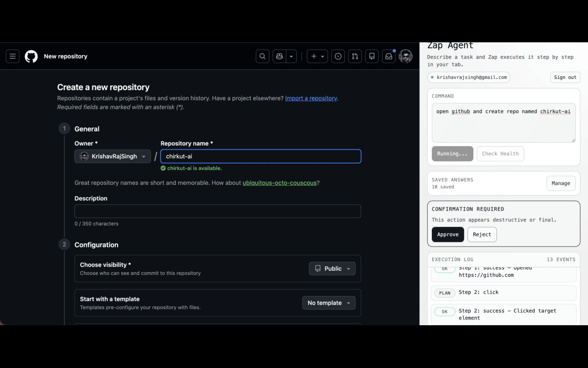Click the 'chirkut-ai is available' message
The height and width of the screenshot is (368, 588).
(191, 168)
